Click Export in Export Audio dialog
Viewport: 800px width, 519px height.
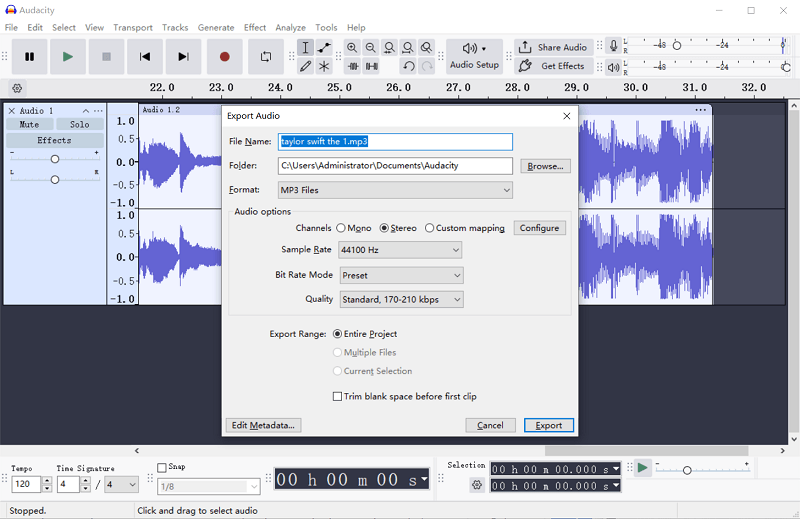(x=549, y=426)
